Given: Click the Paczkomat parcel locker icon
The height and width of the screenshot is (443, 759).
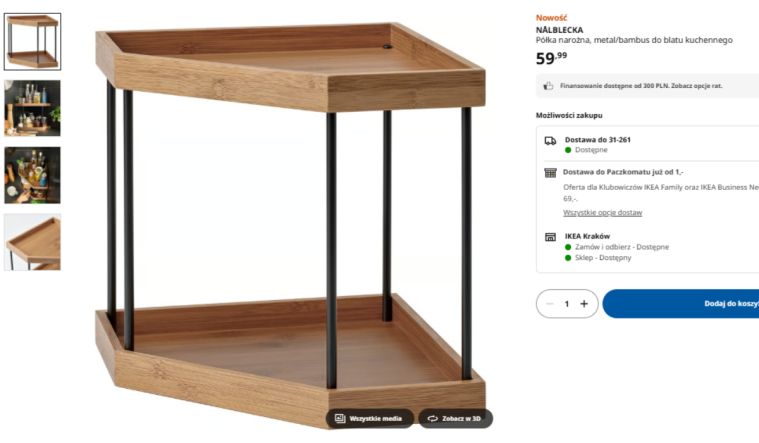Looking at the screenshot, I should (550, 172).
